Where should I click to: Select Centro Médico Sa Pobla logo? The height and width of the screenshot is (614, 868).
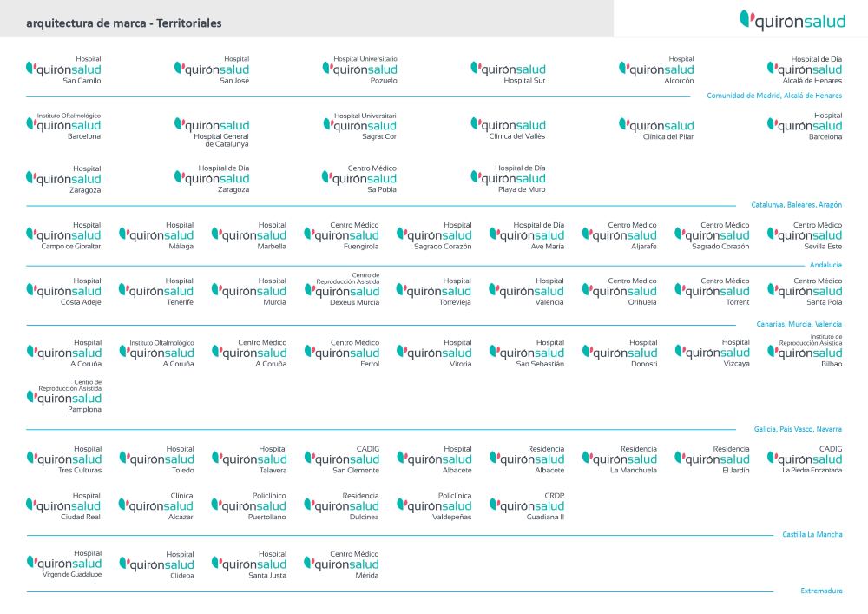coord(359,179)
